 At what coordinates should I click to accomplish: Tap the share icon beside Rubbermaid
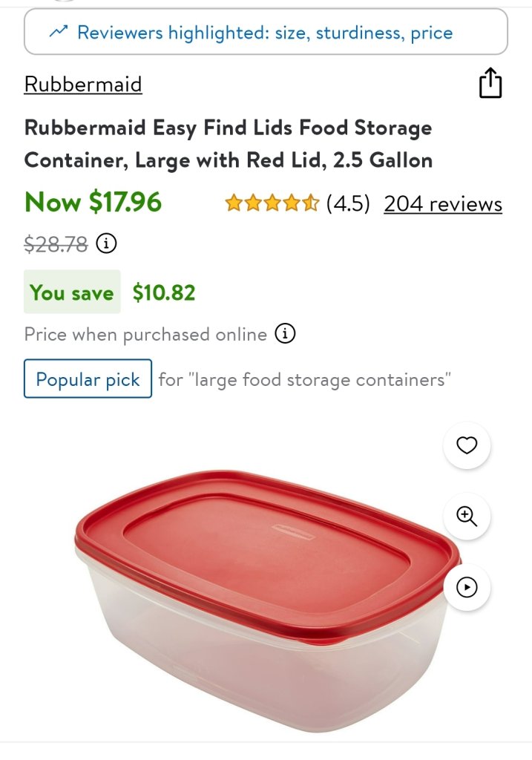pyautogui.click(x=490, y=83)
